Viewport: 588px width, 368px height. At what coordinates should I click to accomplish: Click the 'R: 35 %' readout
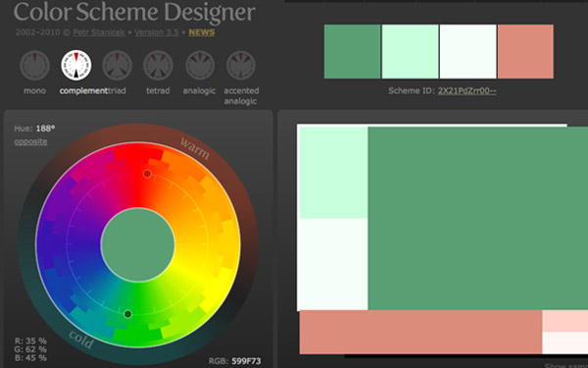[30, 341]
